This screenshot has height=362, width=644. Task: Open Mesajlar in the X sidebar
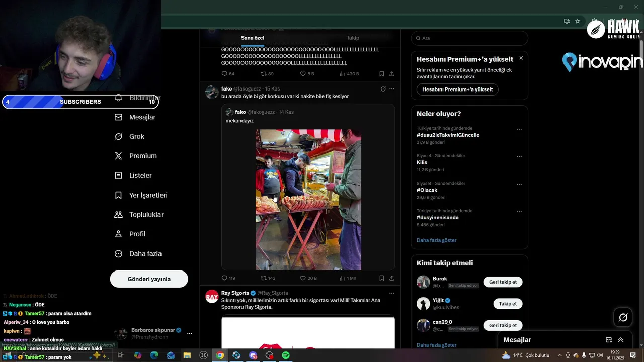135,117
